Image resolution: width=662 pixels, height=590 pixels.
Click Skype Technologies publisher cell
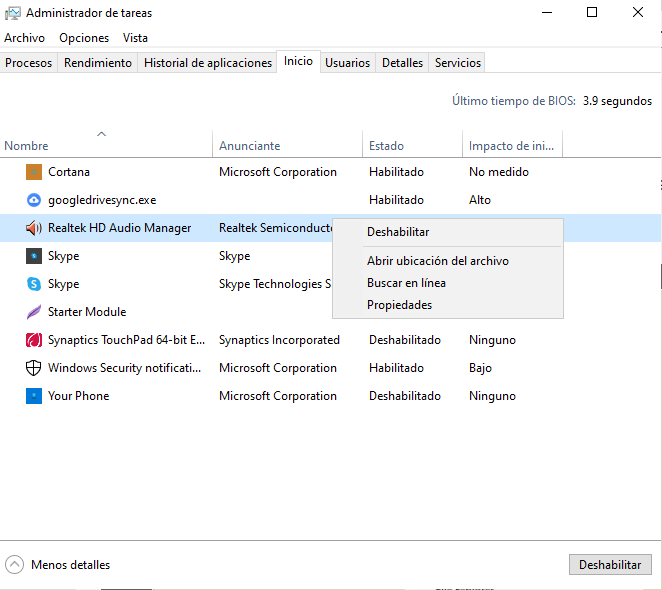pyautogui.click(x=275, y=284)
